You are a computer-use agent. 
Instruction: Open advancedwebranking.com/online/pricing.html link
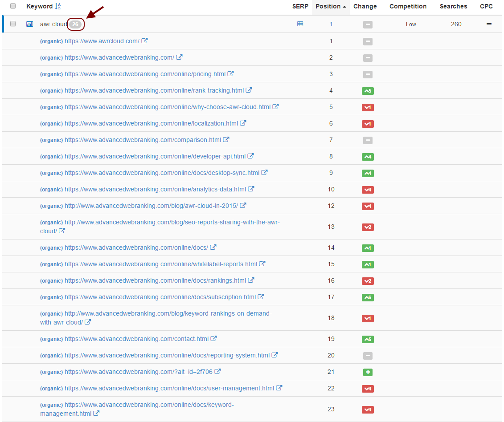pyautogui.click(x=145, y=74)
